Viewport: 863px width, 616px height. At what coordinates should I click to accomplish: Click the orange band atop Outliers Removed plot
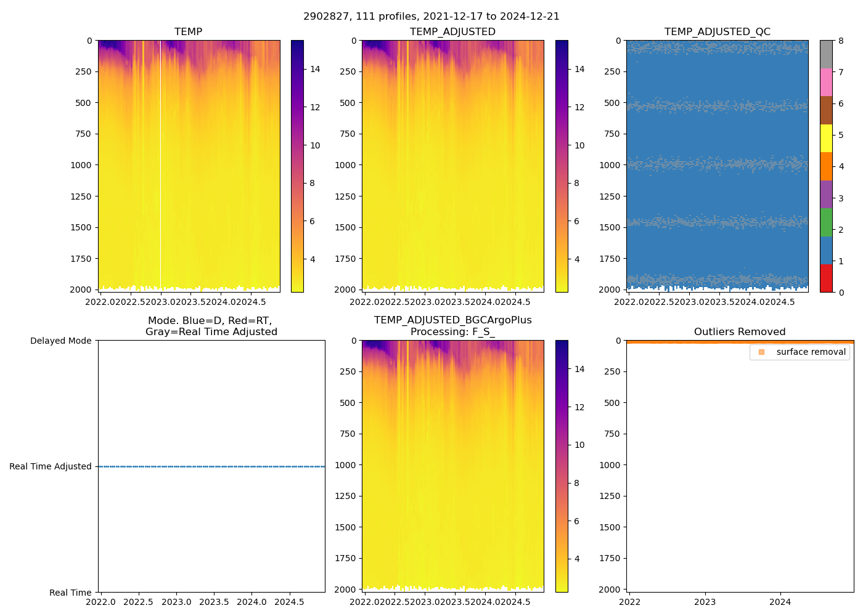tap(740, 342)
